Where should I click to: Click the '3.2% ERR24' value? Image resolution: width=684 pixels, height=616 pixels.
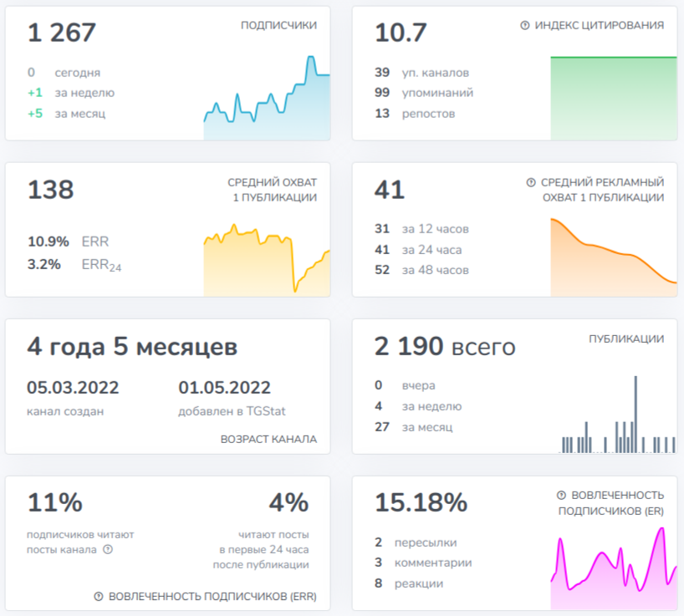coord(74,265)
